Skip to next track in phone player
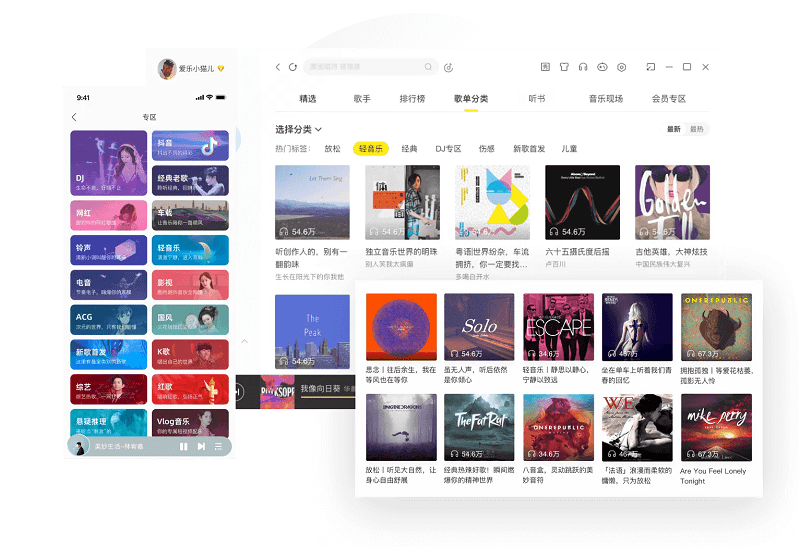Screen dimensions: 800x560 (201, 446)
